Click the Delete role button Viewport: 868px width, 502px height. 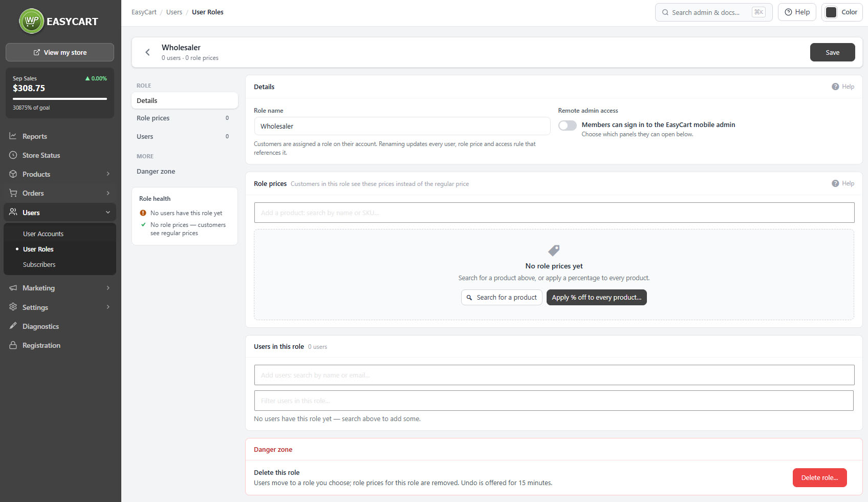click(x=819, y=478)
